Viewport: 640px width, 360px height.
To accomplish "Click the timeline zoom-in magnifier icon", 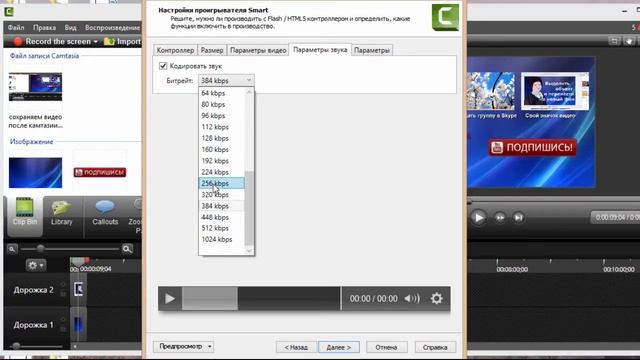I will pos(127,249).
